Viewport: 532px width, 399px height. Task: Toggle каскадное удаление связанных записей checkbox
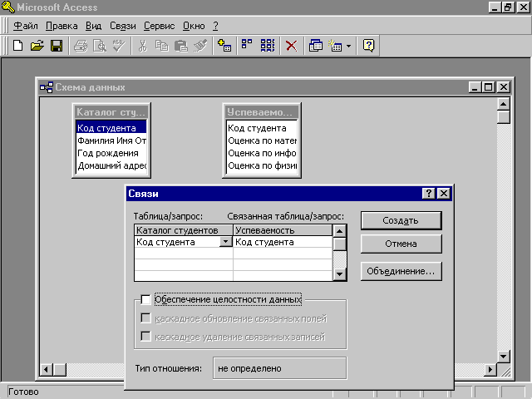[145, 337]
